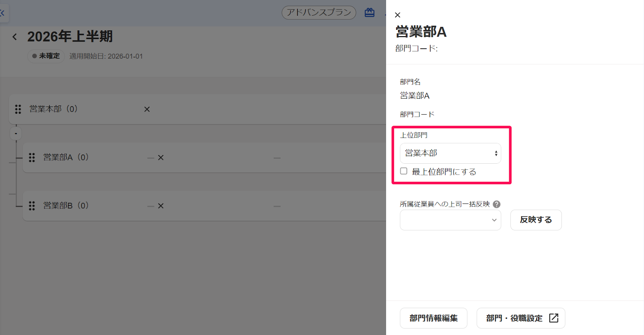Click the 未確定 status badge

coord(46,56)
